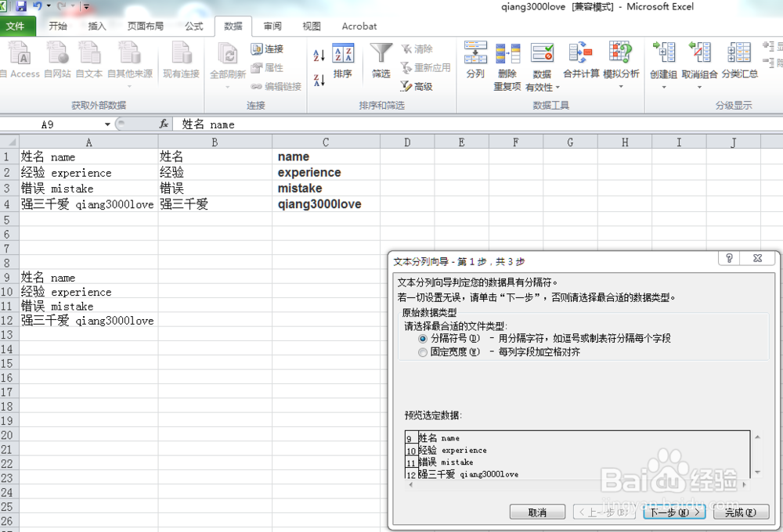Click 下一步 to go to next step
Screen dimensions: 783x532
click(675, 512)
